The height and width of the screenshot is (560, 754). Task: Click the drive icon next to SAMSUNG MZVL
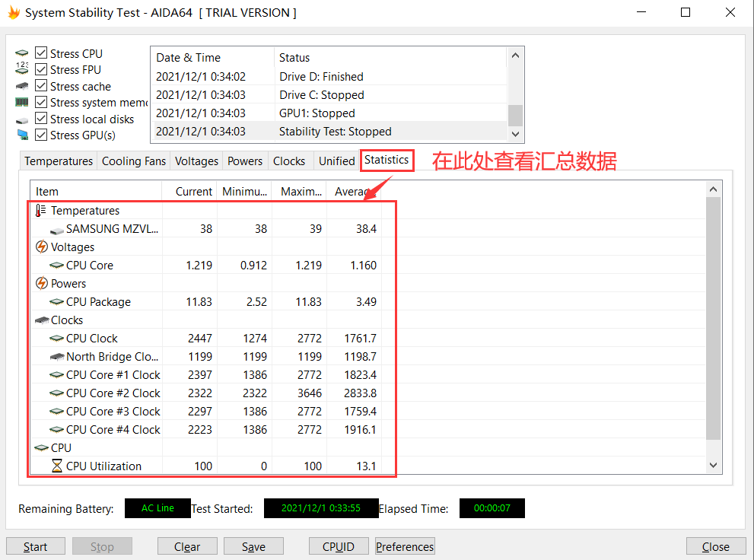[57, 229]
